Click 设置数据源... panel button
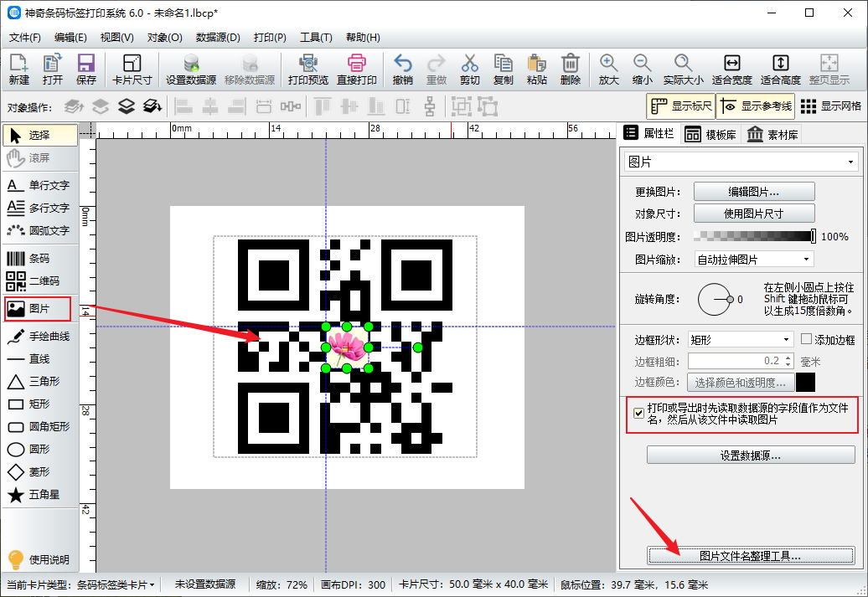 [751, 455]
